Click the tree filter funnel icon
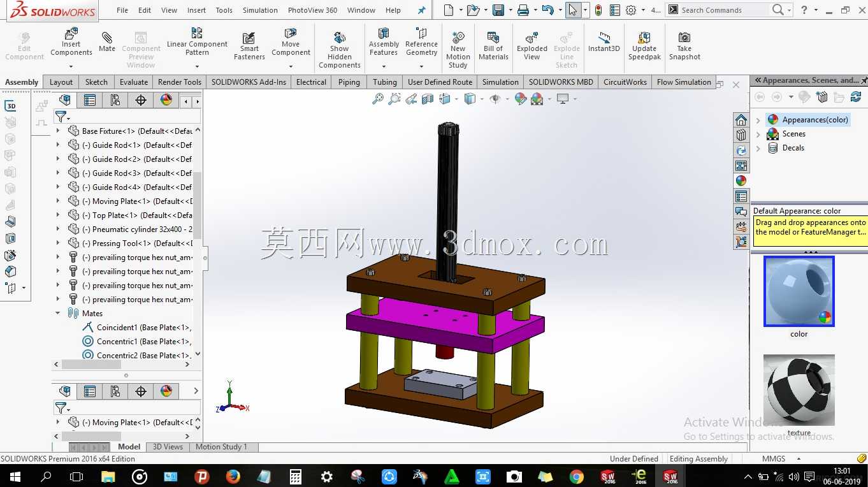This screenshot has width=868, height=487. click(x=61, y=117)
